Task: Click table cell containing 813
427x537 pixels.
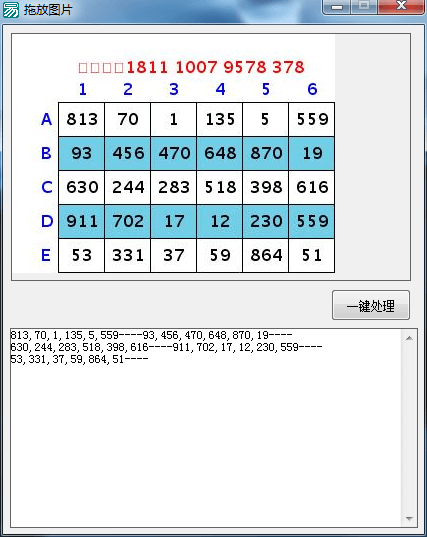Action: [x=81, y=119]
